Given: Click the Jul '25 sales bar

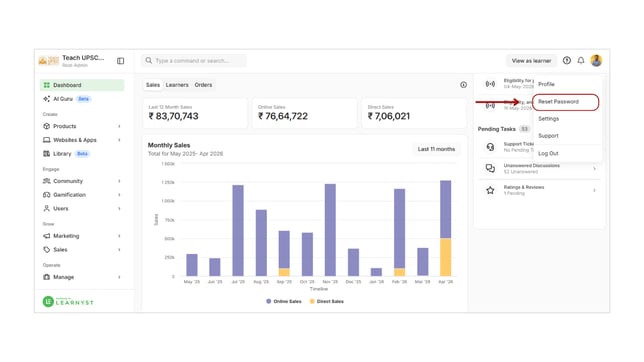Looking at the screenshot, I should [238, 230].
